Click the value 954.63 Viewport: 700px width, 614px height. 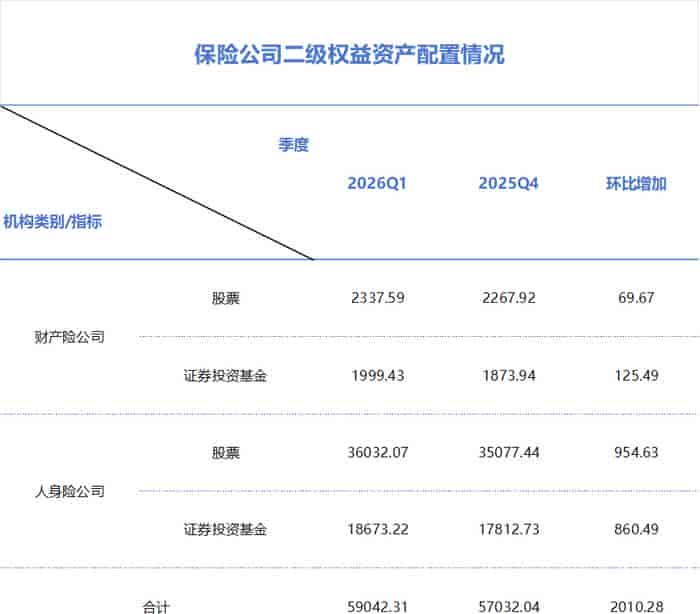(637, 452)
